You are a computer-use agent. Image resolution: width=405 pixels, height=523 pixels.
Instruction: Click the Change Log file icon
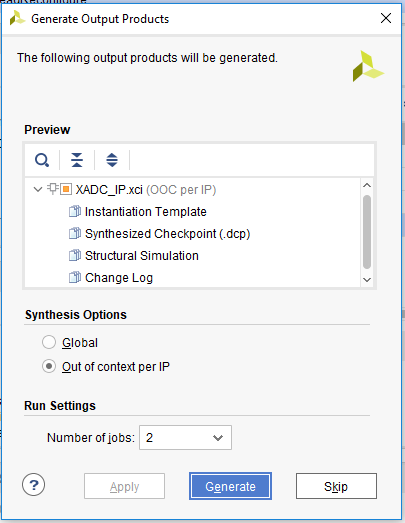click(75, 278)
